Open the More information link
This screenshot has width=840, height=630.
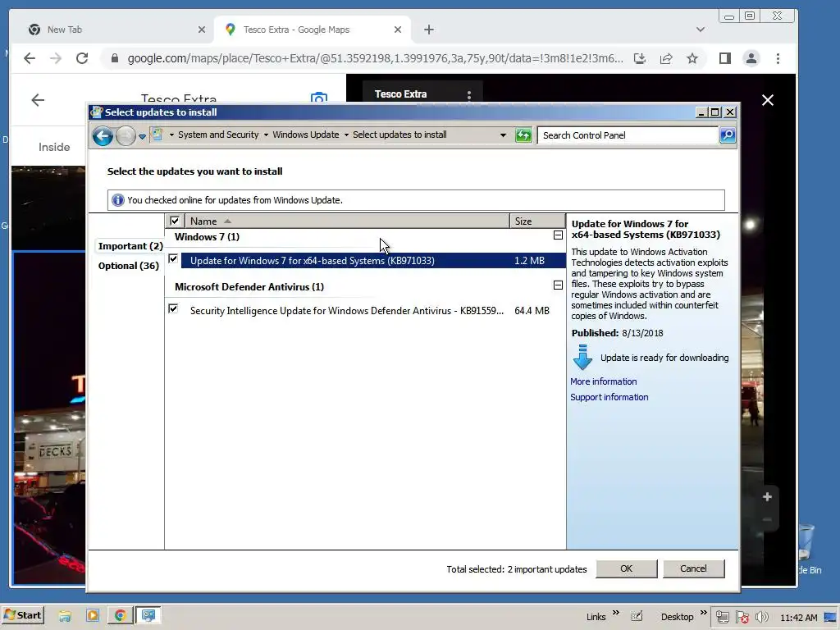[603, 381]
